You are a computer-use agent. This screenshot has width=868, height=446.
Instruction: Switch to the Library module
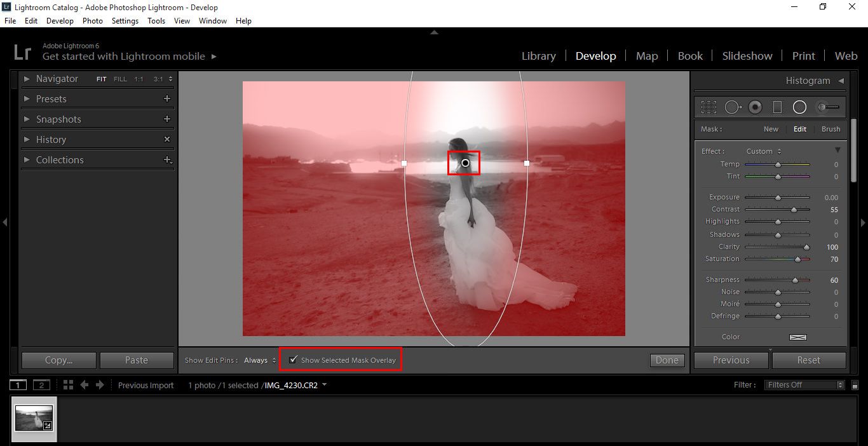coord(539,56)
